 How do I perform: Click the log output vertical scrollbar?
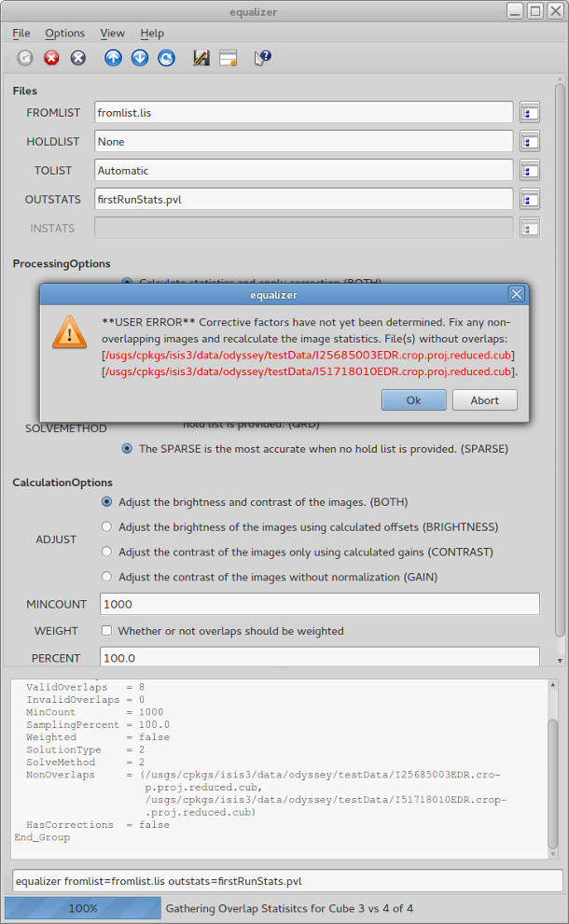tap(553, 765)
